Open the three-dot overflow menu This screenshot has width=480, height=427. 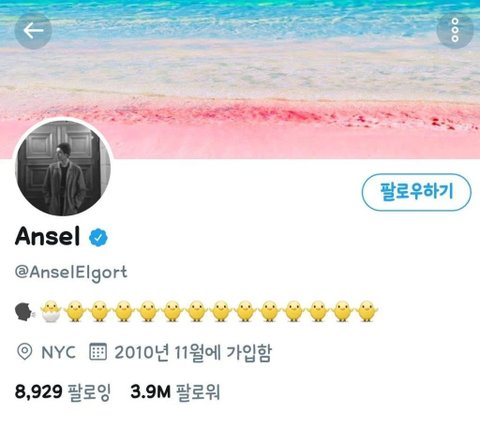(x=455, y=30)
